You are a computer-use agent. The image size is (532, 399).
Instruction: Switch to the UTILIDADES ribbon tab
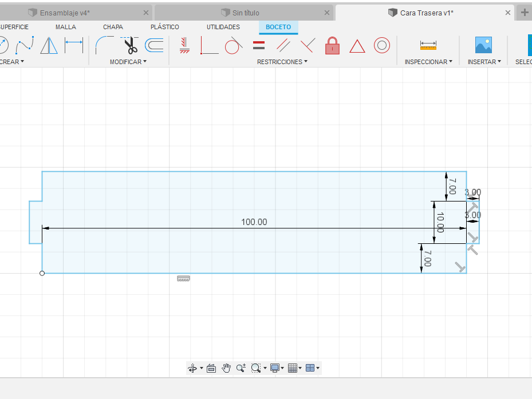coord(223,27)
